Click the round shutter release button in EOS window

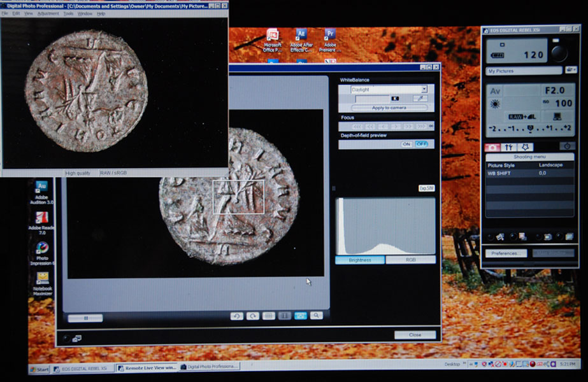pyautogui.click(x=559, y=53)
